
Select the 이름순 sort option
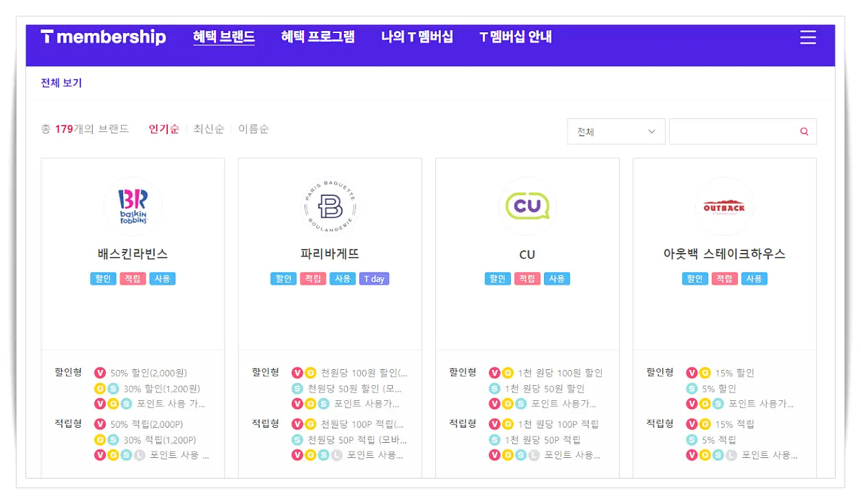pyautogui.click(x=254, y=129)
